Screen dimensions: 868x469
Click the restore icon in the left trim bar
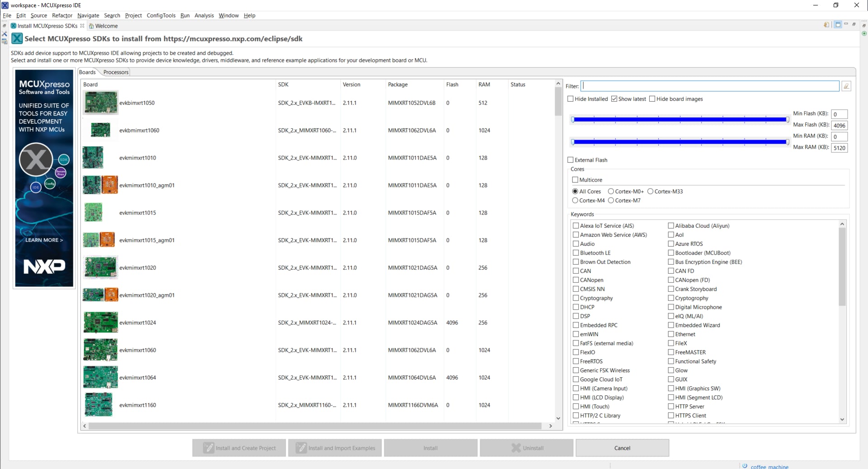5,26
